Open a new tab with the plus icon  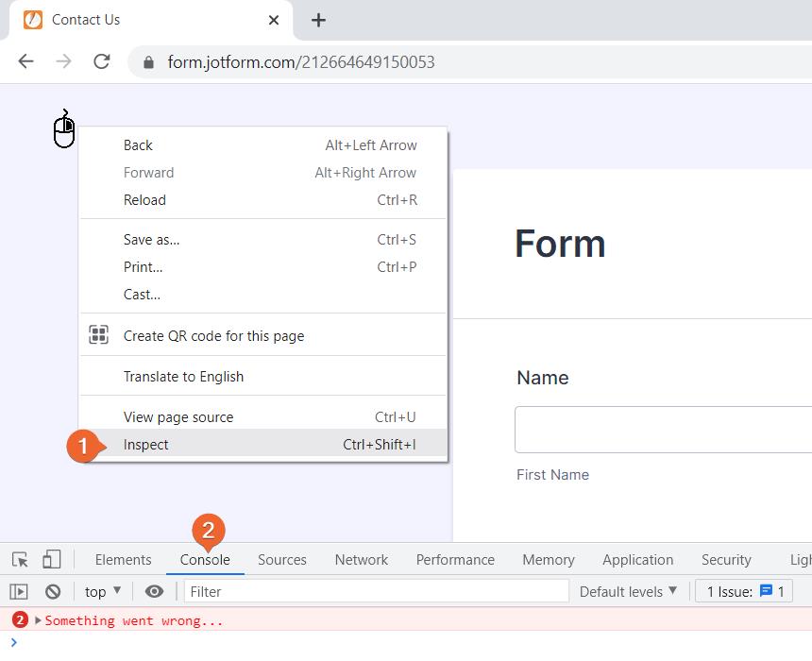tap(318, 20)
